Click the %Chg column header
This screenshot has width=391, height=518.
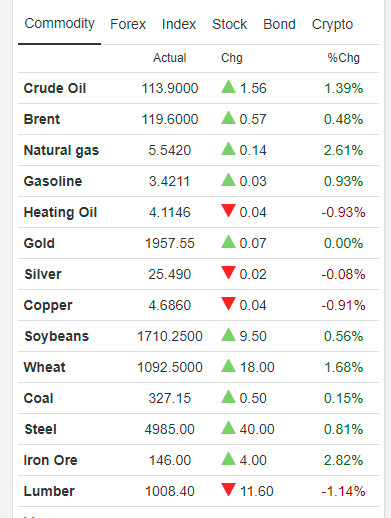pos(344,58)
